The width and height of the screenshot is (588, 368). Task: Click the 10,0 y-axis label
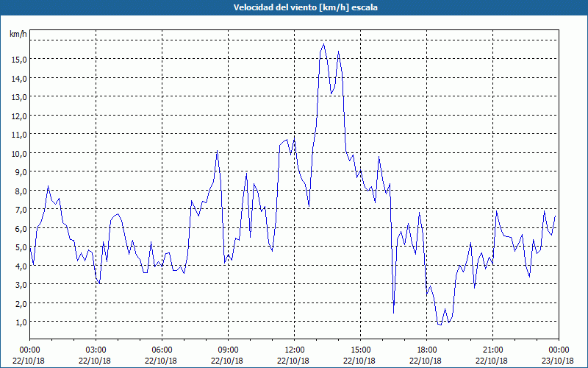pyautogui.click(x=19, y=154)
